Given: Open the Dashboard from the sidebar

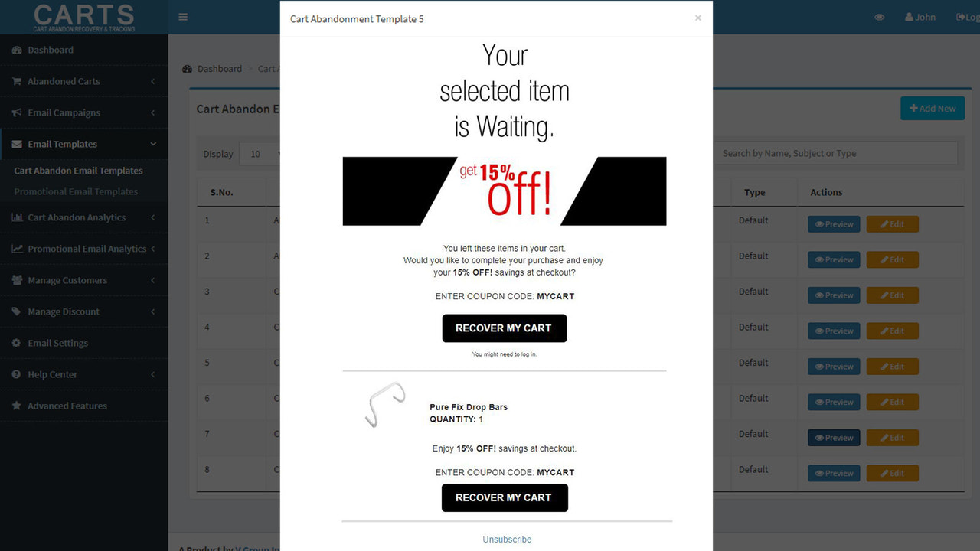Looking at the screenshot, I should [51, 50].
